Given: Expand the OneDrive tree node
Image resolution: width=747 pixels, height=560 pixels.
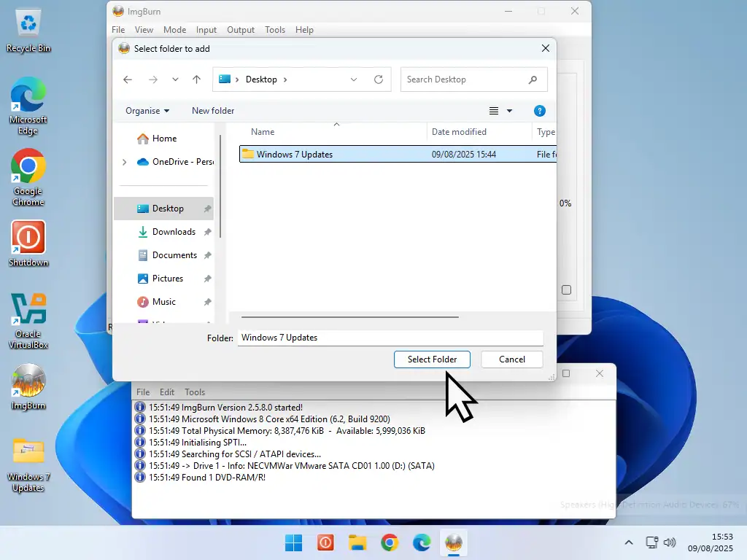Looking at the screenshot, I should point(124,162).
